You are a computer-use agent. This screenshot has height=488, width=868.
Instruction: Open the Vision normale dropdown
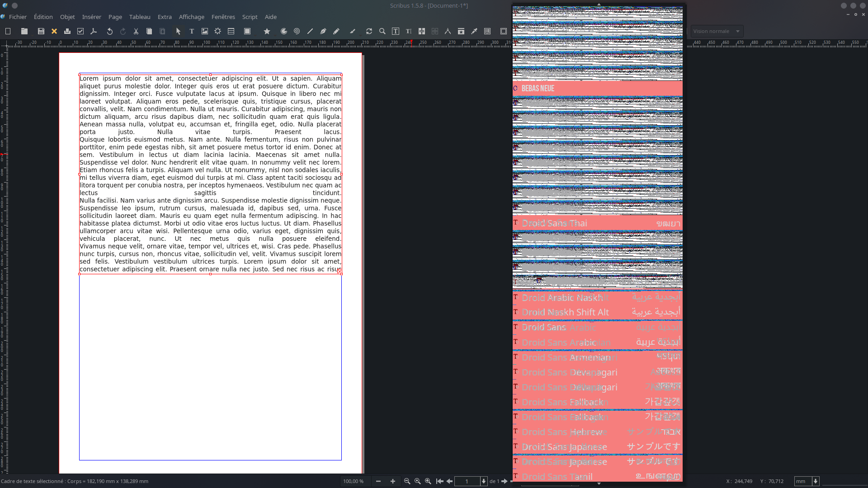[717, 31]
